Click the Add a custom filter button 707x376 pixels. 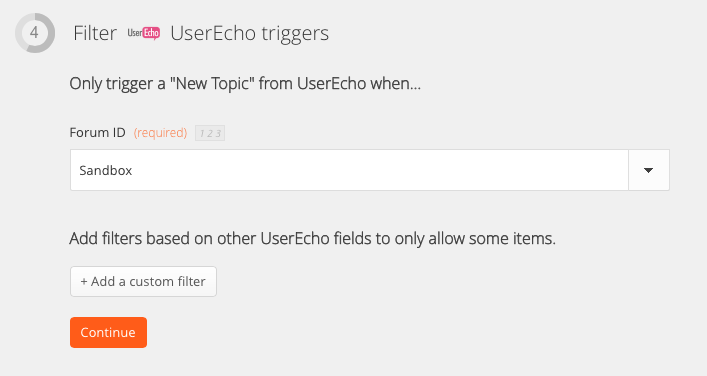(x=143, y=281)
